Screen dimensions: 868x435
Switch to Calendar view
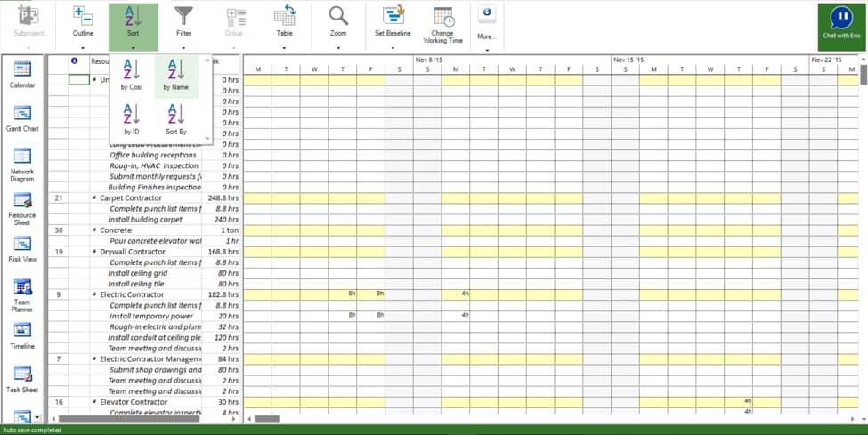click(x=22, y=74)
